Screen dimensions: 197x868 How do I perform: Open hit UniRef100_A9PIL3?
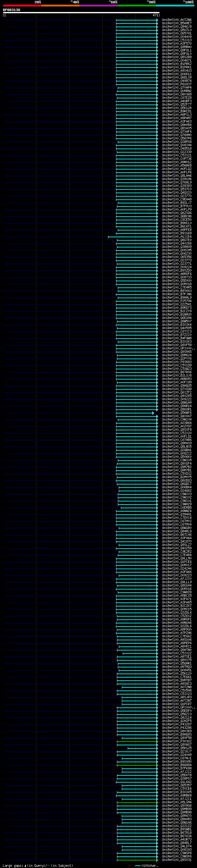(x=176, y=115)
